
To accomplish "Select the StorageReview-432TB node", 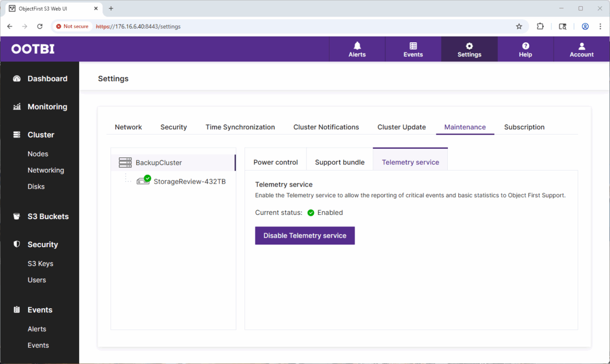I will click(189, 181).
